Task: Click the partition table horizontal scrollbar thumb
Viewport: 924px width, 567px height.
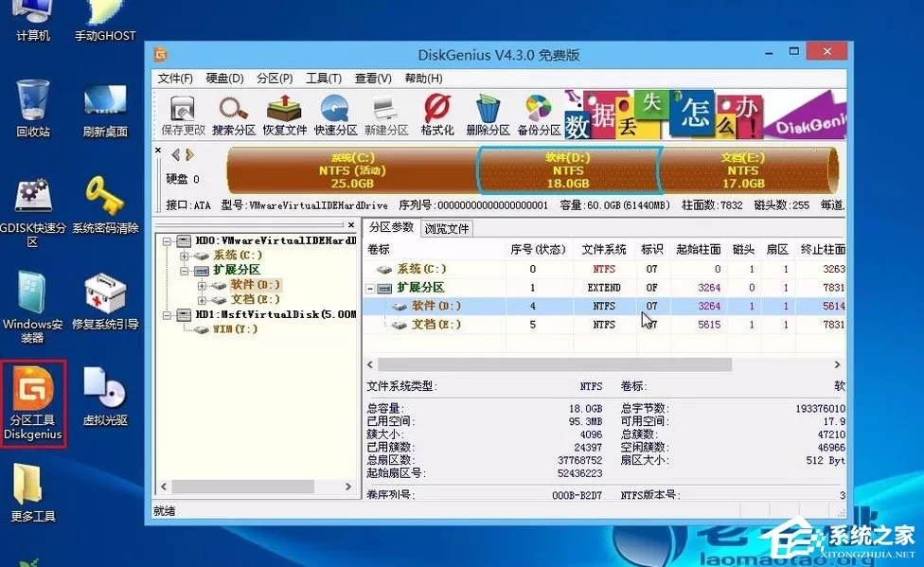Action: click(555, 364)
